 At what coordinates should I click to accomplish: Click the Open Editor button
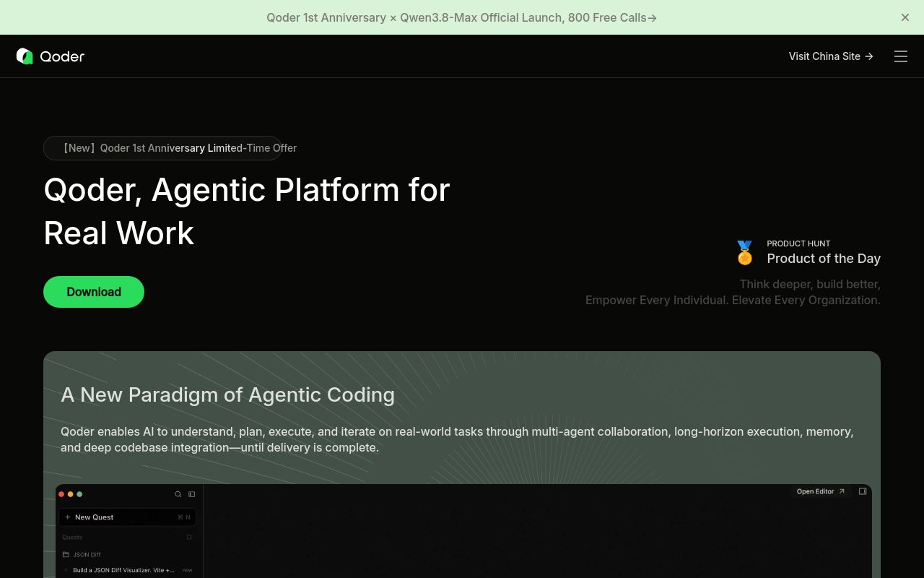[821, 491]
